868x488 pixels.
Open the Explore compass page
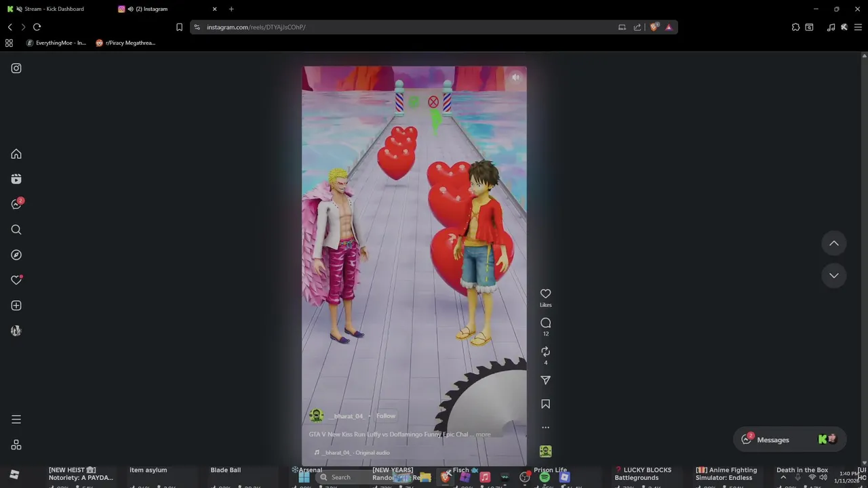(16, 255)
